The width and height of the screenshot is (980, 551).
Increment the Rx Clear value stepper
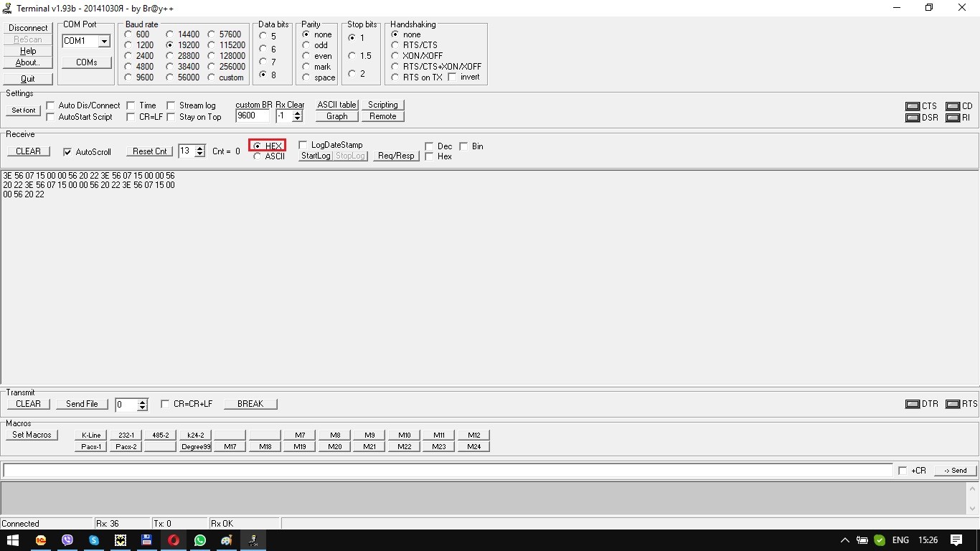(x=297, y=112)
